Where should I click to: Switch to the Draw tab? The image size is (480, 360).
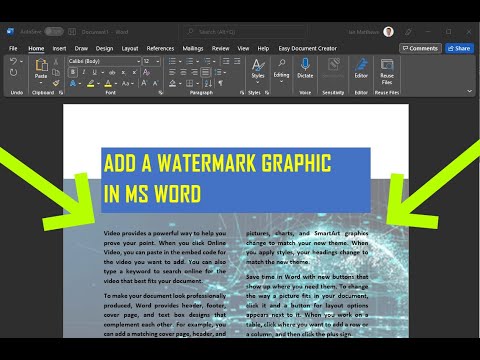[x=81, y=49]
